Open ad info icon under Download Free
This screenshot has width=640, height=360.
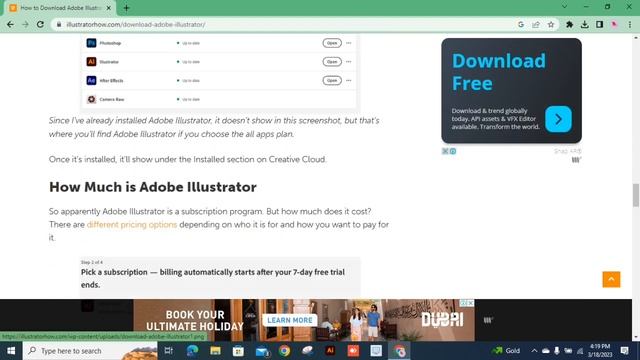pyautogui.click(x=453, y=151)
